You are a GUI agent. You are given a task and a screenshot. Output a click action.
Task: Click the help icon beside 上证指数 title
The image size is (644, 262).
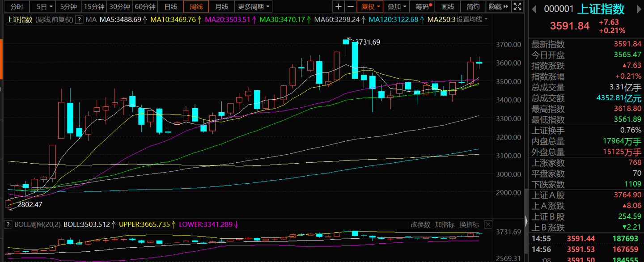pyautogui.click(x=79, y=20)
